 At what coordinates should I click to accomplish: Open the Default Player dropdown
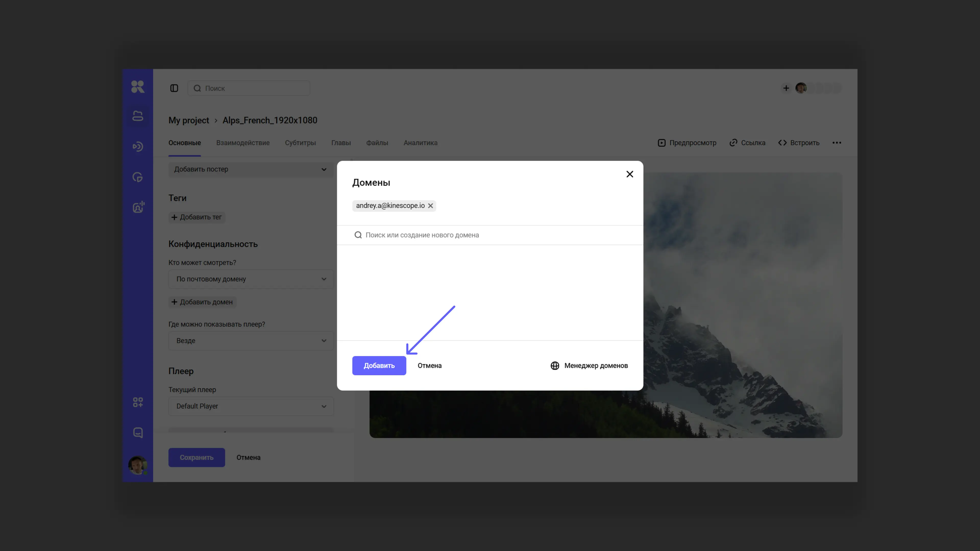(x=251, y=406)
